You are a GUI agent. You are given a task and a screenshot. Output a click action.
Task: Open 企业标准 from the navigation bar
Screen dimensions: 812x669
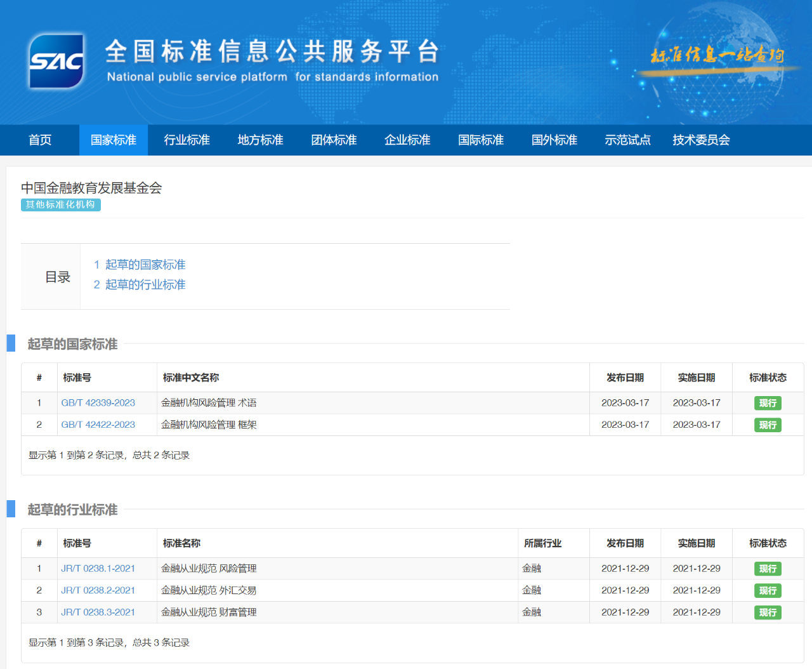(407, 140)
